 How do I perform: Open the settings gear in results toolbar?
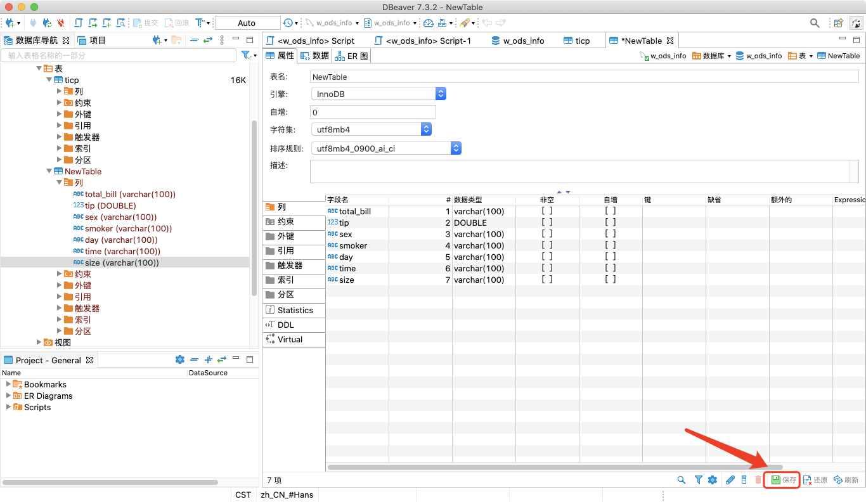[x=713, y=480]
